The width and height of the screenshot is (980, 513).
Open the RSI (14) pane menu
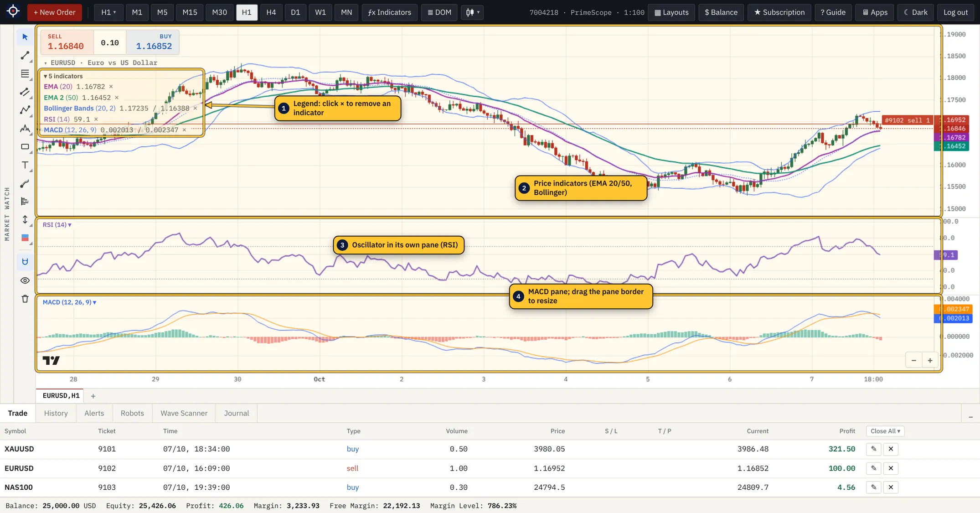pos(57,225)
